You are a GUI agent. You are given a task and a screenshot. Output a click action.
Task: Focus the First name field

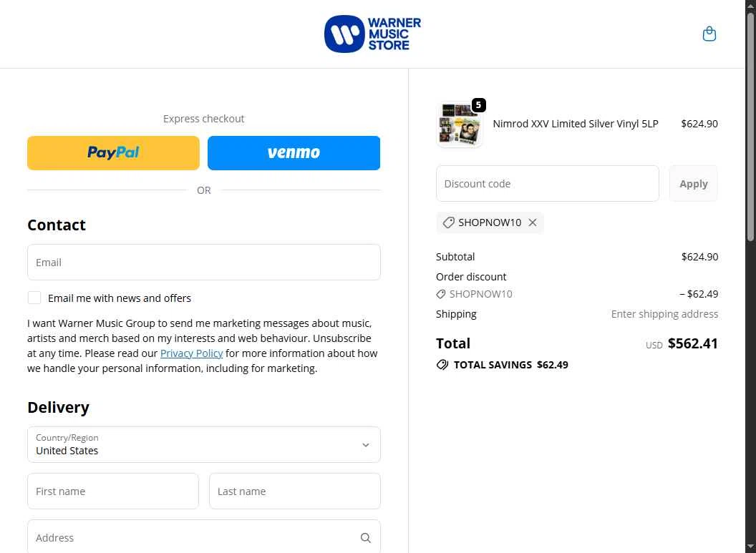(113, 491)
